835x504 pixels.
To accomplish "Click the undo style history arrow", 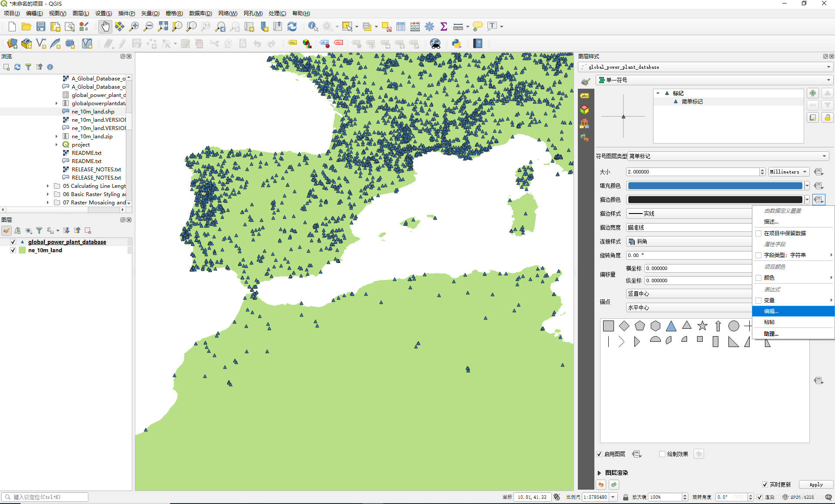I will point(601,484).
